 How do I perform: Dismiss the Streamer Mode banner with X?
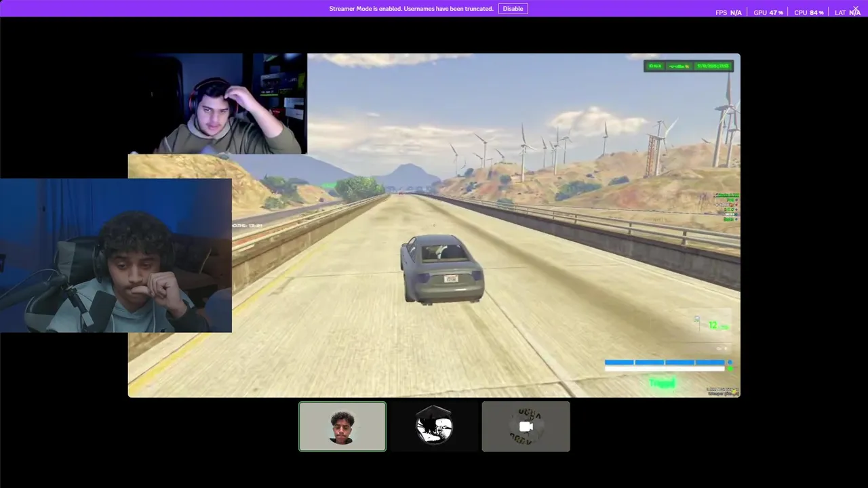pos(856,9)
